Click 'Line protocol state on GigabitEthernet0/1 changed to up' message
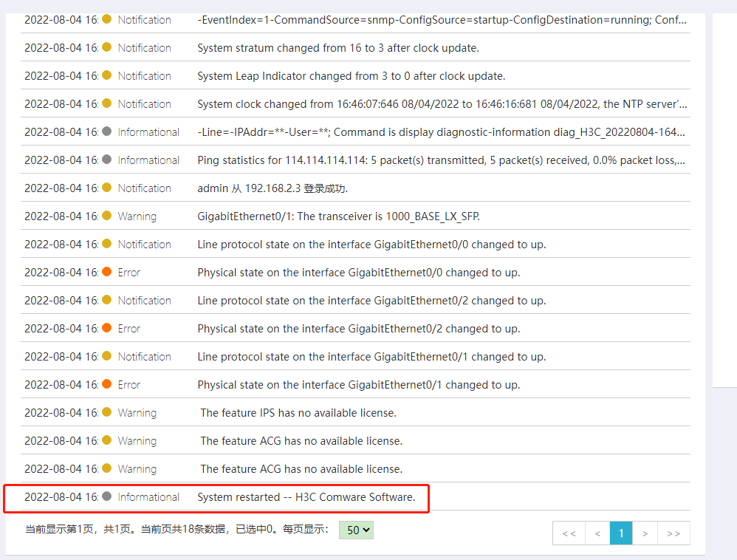 371,357
